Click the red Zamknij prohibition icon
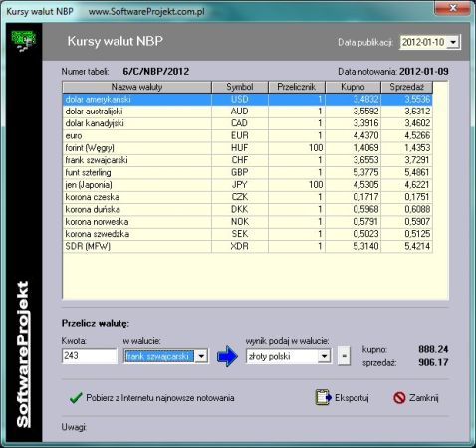This screenshot has height=448, width=476. [x=399, y=397]
